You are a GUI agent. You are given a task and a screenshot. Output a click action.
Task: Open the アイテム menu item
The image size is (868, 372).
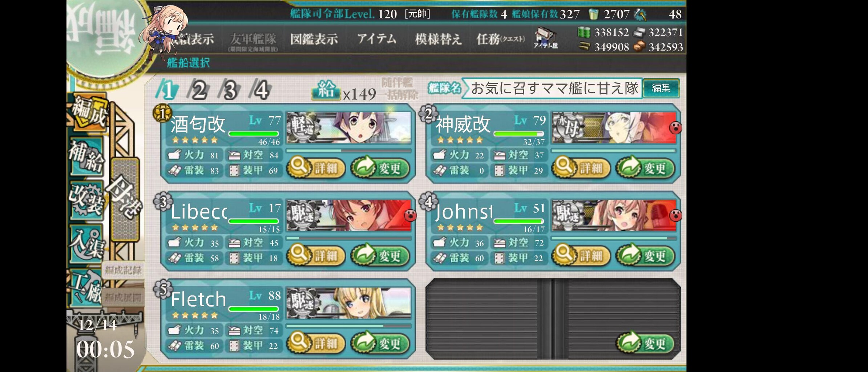(x=377, y=39)
